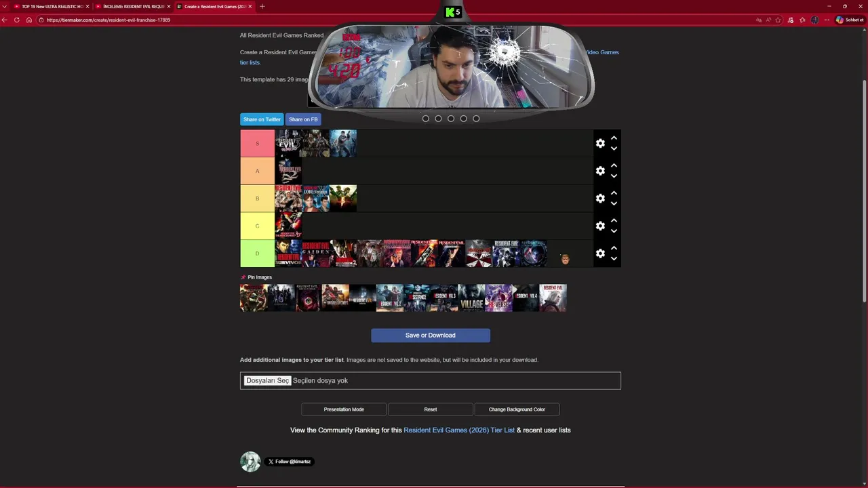Open settings gear for the C tier
The image size is (868, 488).
(x=600, y=226)
